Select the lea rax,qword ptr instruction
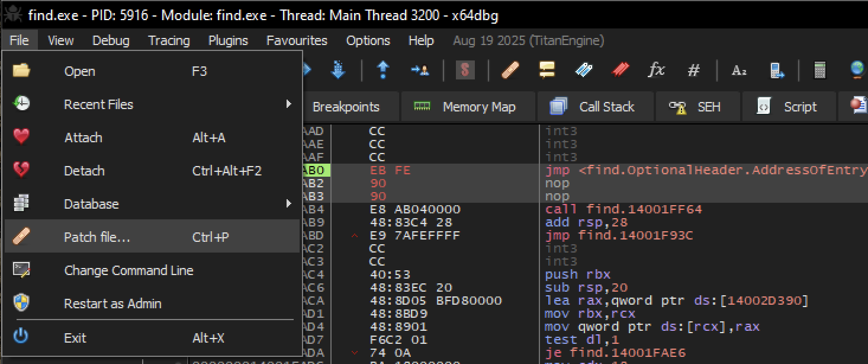The image size is (868, 364). point(677,301)
